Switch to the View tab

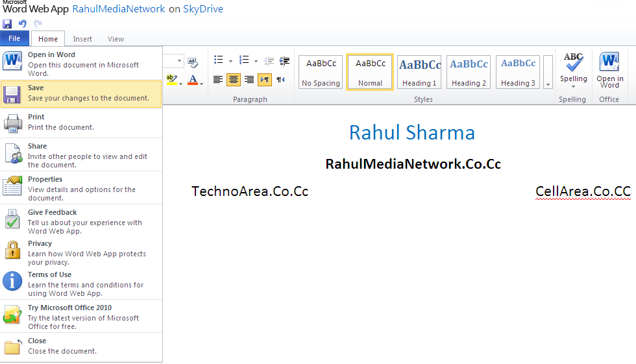(116, 39)
